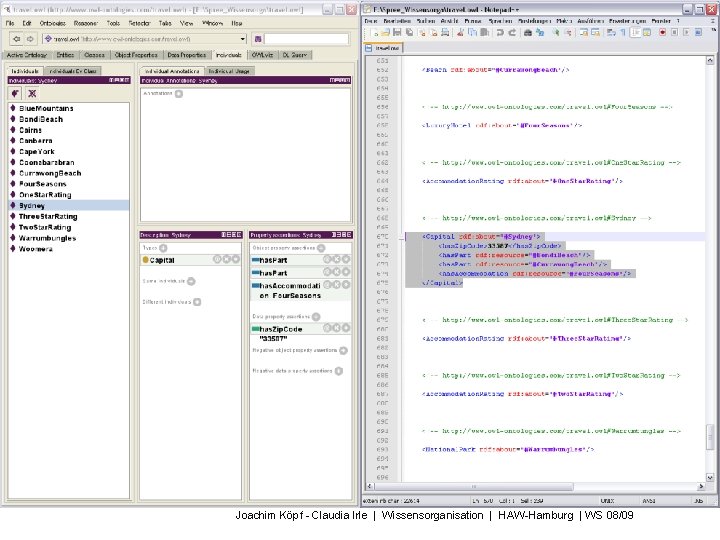720x540 pixels.
Task: Click Cut scissors icon in Notepad++ toolbar
Action: tap(460, 32)
